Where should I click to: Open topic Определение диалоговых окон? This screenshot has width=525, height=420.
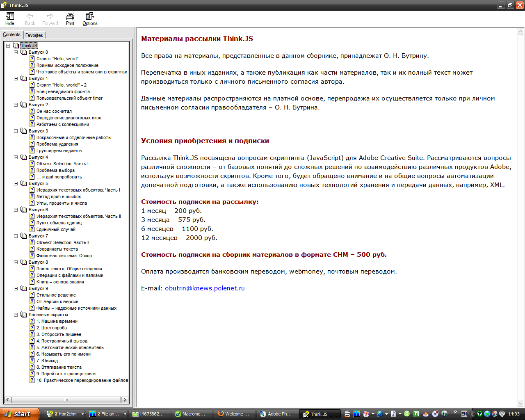coord(69,118)
